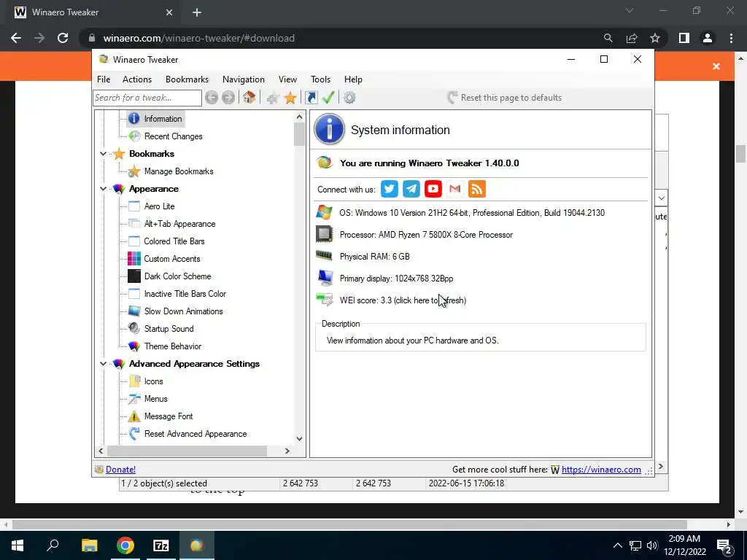The height and width of the screenshot is (560, 747).
Task: Click the Dark Color Scheme black icon
Action: pos(134,276)
